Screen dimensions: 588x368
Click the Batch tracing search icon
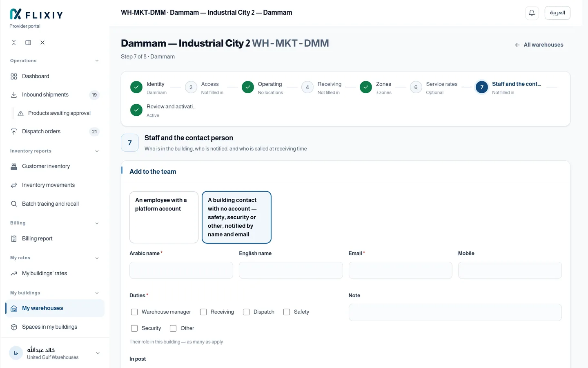coord(14,204)
